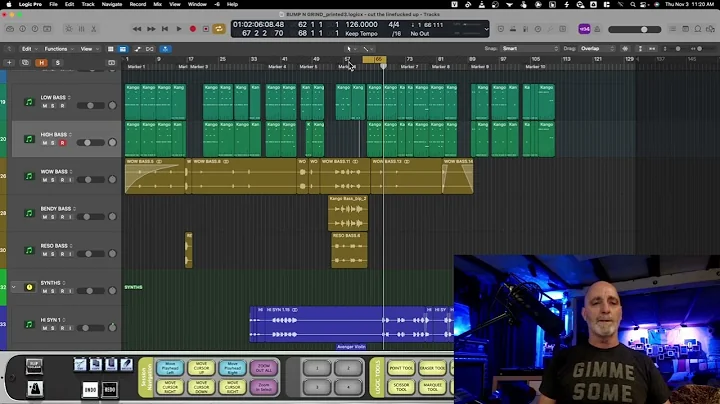Open the Navigate menu

click(112, 4)
